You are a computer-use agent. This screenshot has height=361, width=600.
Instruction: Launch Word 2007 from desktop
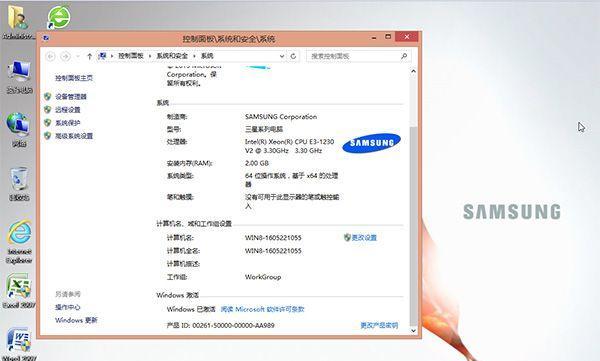click(19, 344)
